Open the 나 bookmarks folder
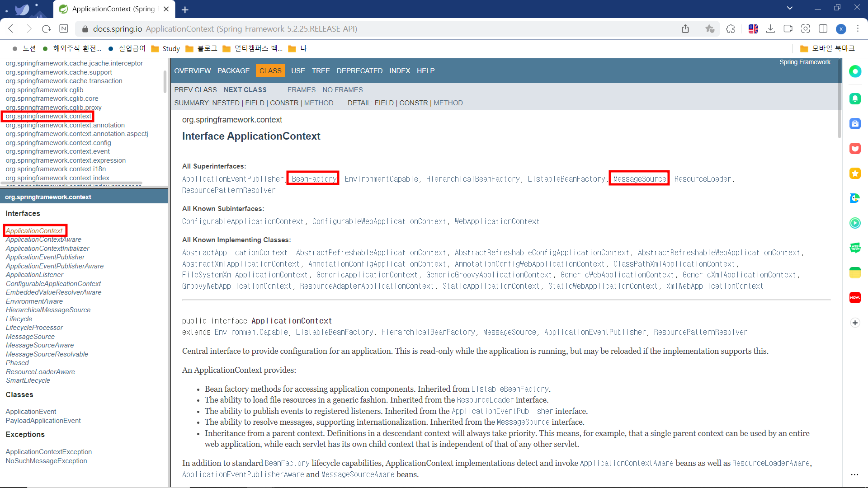This screenshot has height=488, width=868. click(x=297, y=48)
